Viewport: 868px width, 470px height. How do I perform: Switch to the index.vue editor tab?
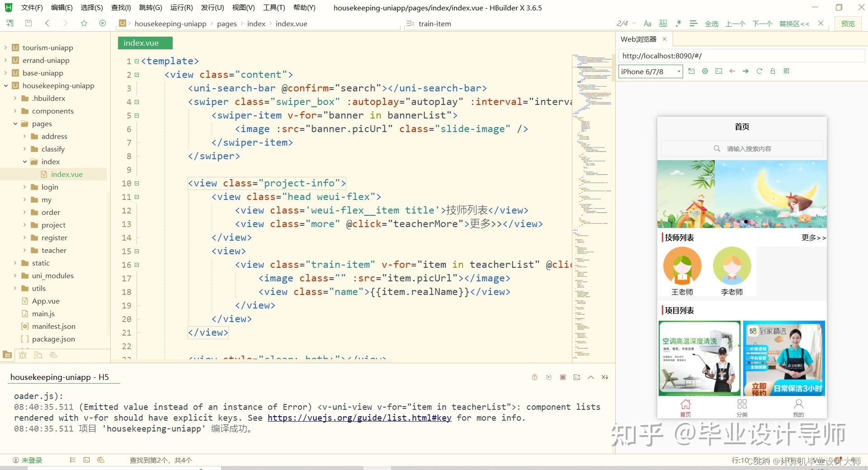point(145,43)
